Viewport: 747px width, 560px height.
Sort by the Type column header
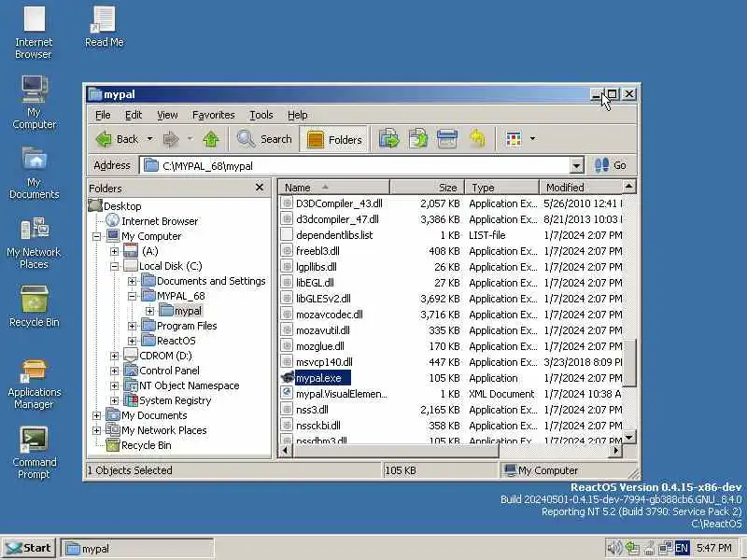click(501, 188)
